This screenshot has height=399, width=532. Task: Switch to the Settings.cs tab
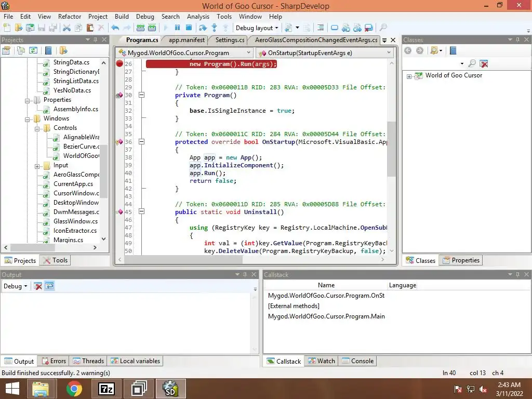(x=230, y=40)
